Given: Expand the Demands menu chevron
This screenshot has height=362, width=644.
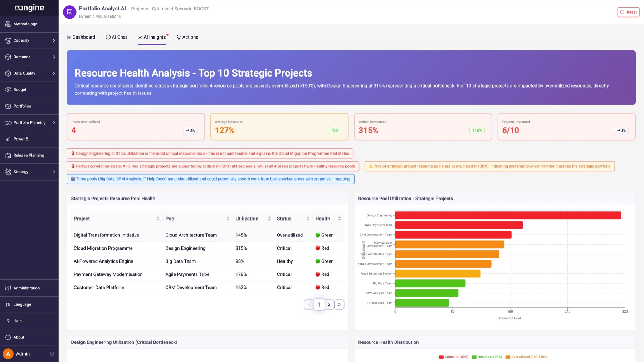Looking at the screenshot, I should tap(54, 57).
